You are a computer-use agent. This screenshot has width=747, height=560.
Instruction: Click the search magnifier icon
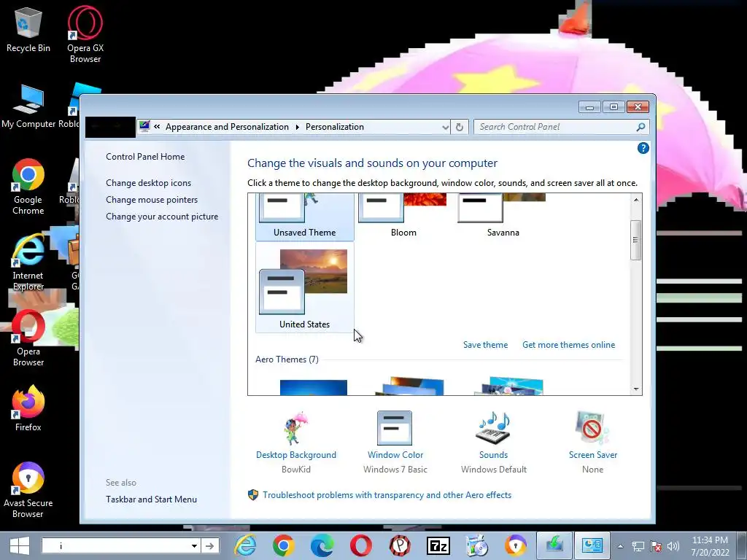(x=640, y=127)
